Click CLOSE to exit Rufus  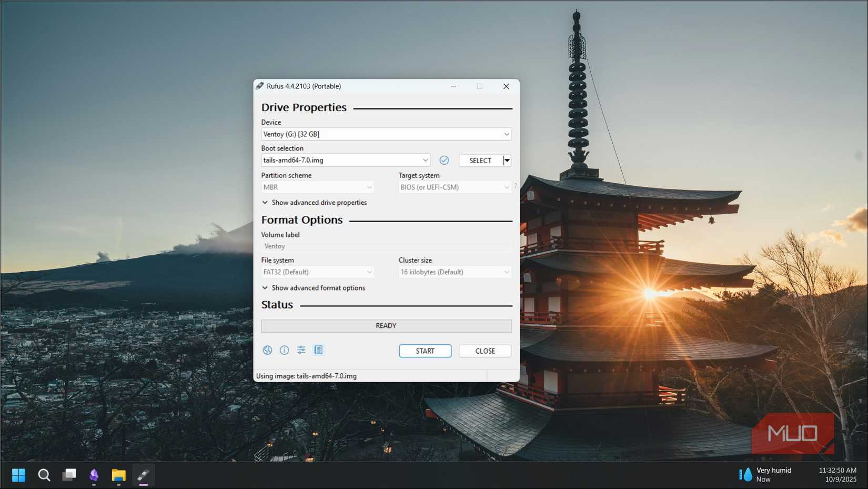click(x=485, y=351)
